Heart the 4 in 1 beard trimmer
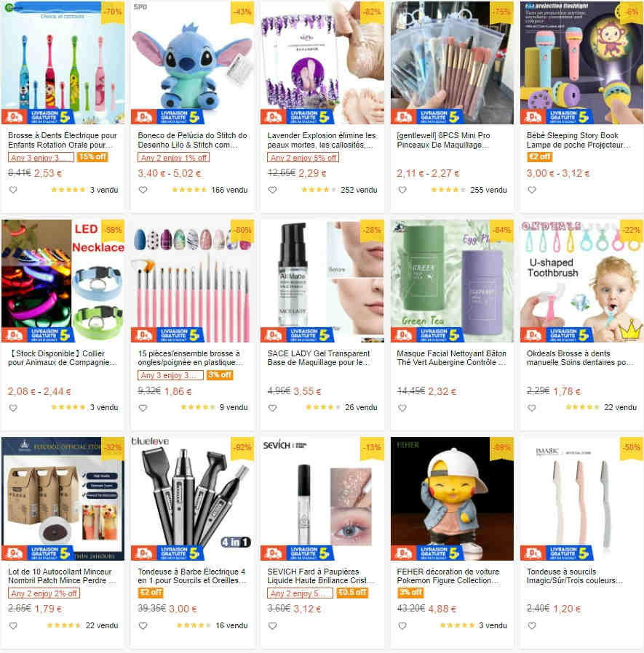This screenshot has width=644, height=653. pyautogui.click(x=143, y=625)
